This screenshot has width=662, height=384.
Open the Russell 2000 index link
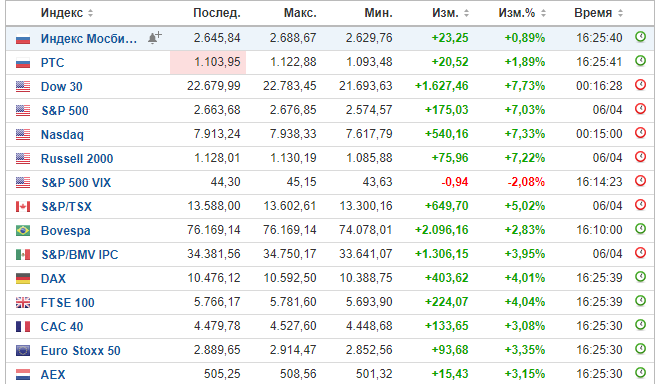click(x=77, y=159)
